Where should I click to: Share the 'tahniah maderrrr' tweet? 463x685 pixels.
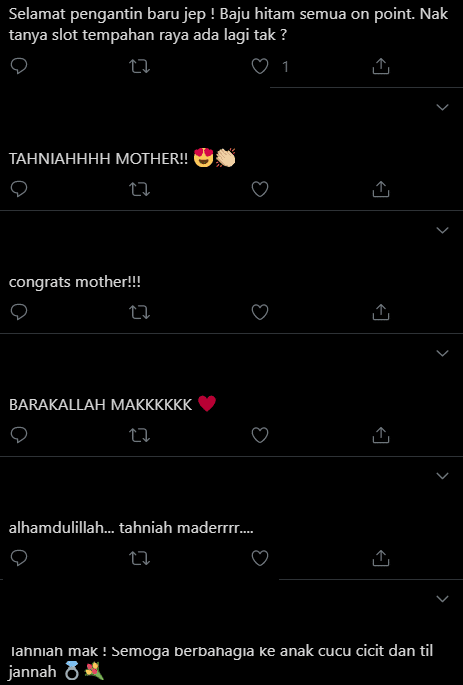[380, 558]
